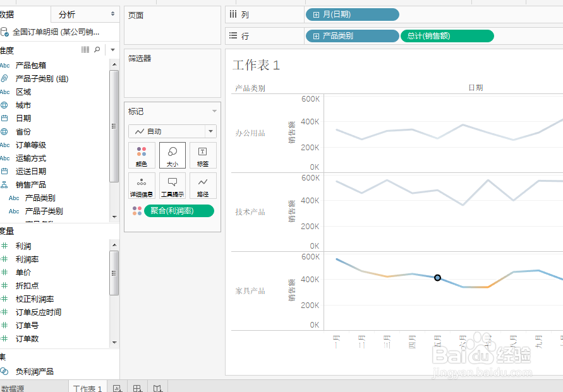
Task: Click the new worksheet icon at the bottom
Action: [x=117, y=387]
